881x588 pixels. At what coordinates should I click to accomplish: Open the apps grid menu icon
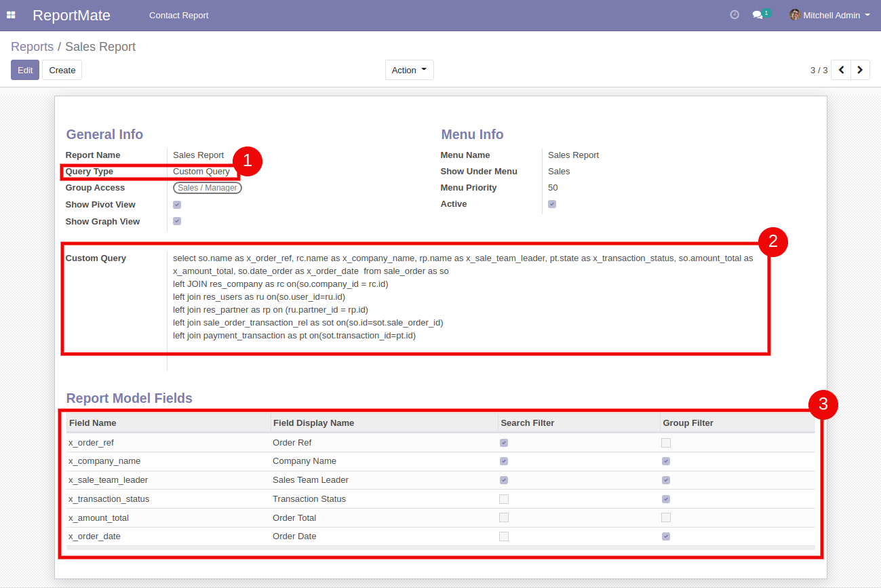(11, 15)
